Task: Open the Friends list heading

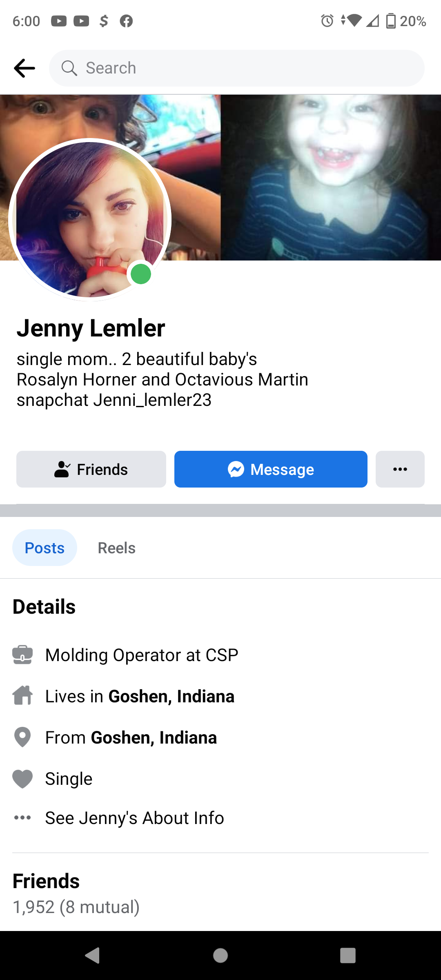Action: point(46,881)
